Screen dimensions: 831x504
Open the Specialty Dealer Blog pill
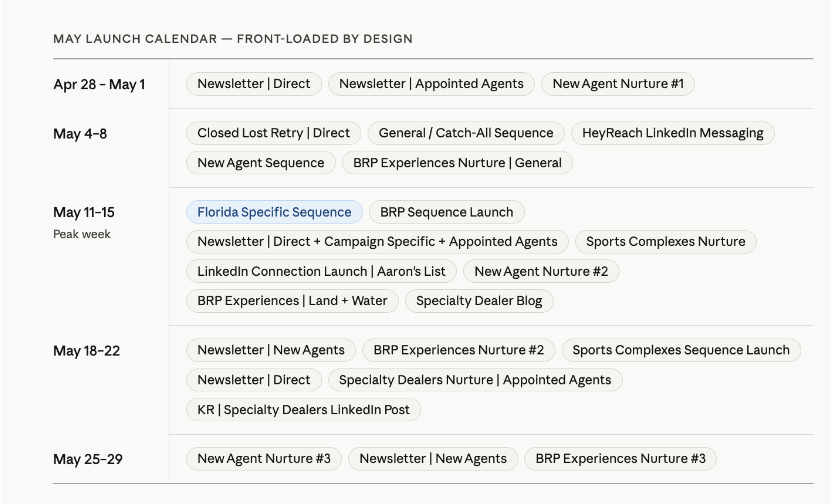(x=479, y=301)
